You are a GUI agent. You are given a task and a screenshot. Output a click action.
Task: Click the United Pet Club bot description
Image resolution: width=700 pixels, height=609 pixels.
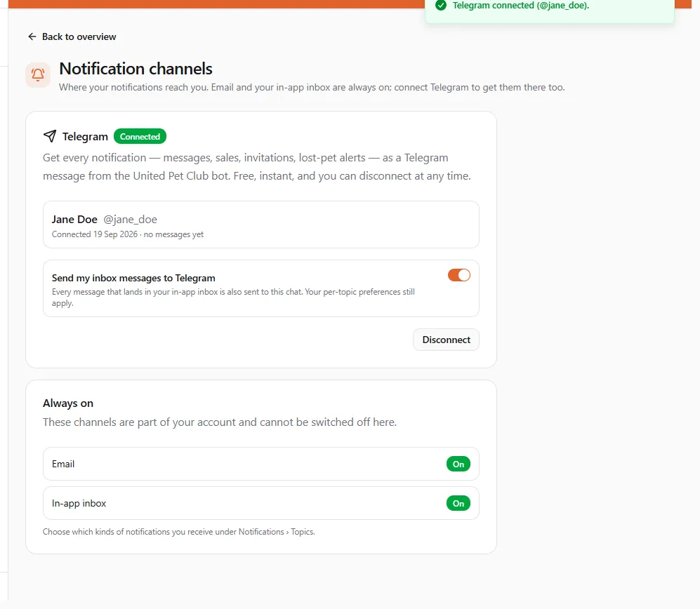pos(257,167)
